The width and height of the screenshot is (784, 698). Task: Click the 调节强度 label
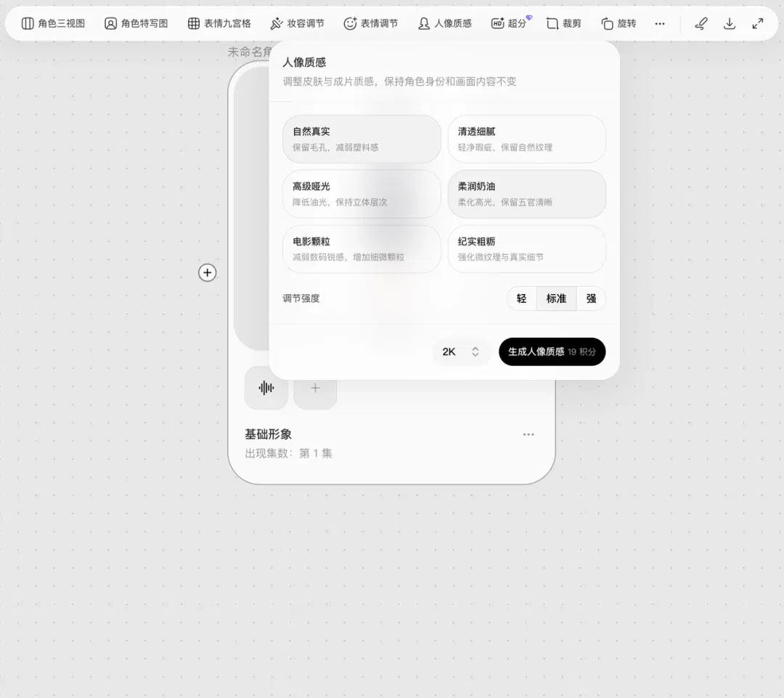point(301,299)
